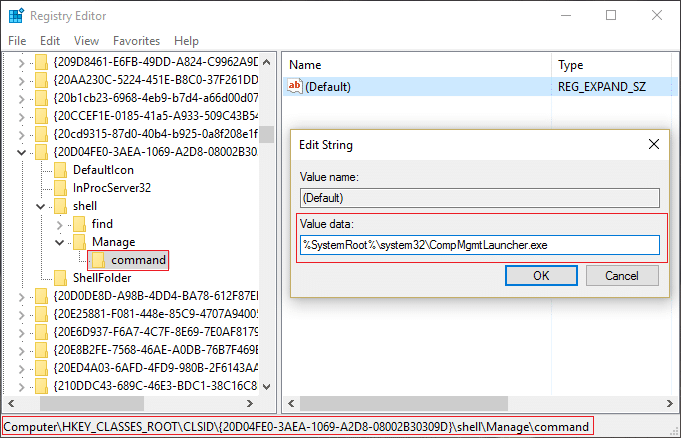
Task: Click the shell folder icon
Action: pyautogui.click(x=60, y=206)
